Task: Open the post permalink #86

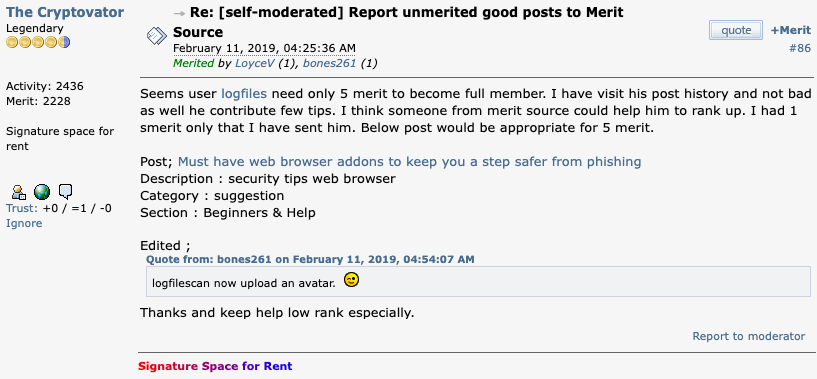Action: (x=800, y=48)
